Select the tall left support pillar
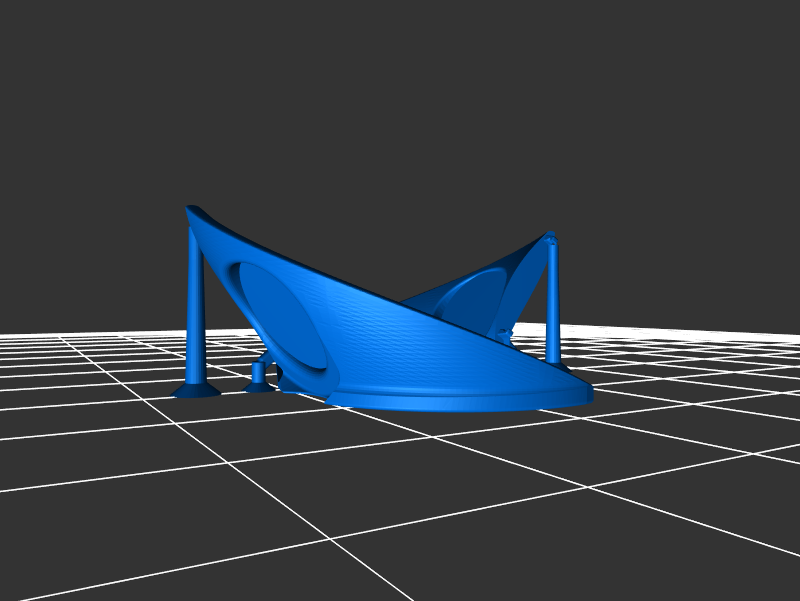 pyautogui.click(x=195, y=311)
